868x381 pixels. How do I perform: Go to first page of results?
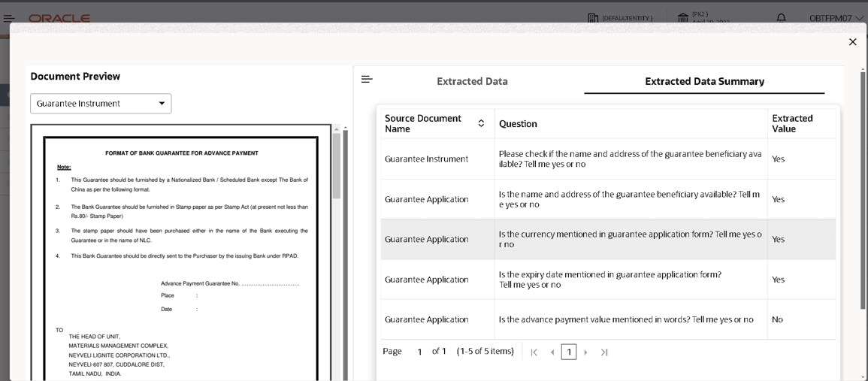pos(534,352)
